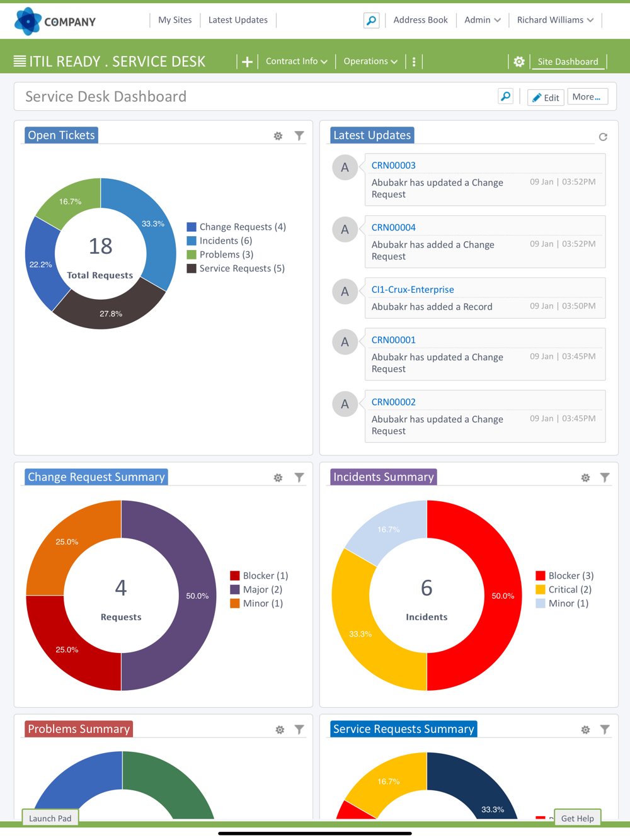Image resolution: width=630 pixels, height=840 pixels.
Task: Click the Incidents Summary widget title
Action: click(384, 477)
